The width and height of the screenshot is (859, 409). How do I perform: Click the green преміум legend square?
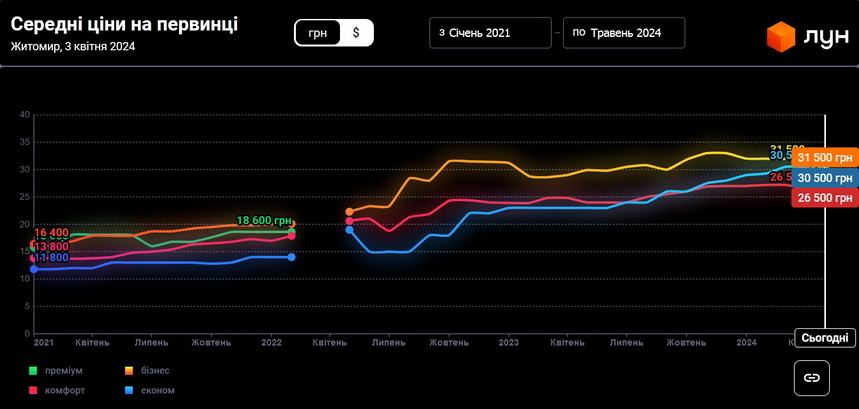click(33, 371)
